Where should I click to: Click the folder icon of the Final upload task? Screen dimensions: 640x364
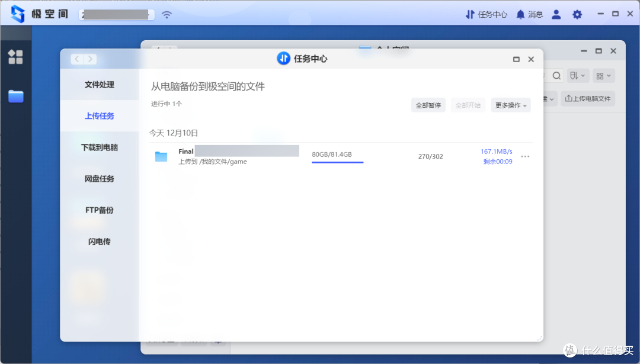point(161,156)
